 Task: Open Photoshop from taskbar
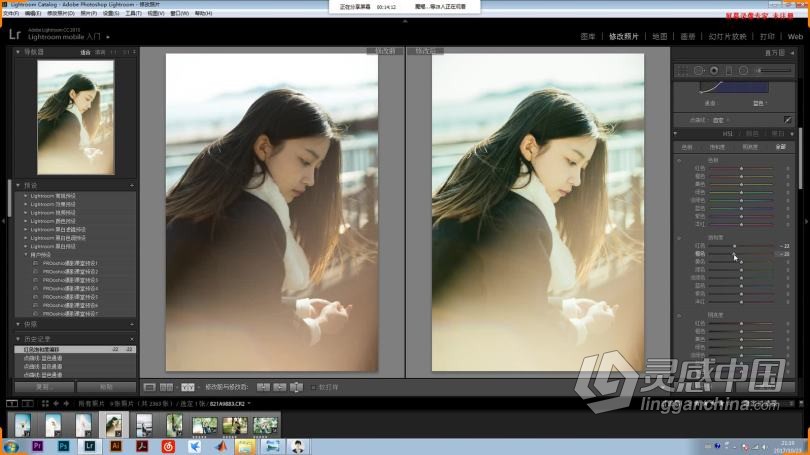coord(64,446)
